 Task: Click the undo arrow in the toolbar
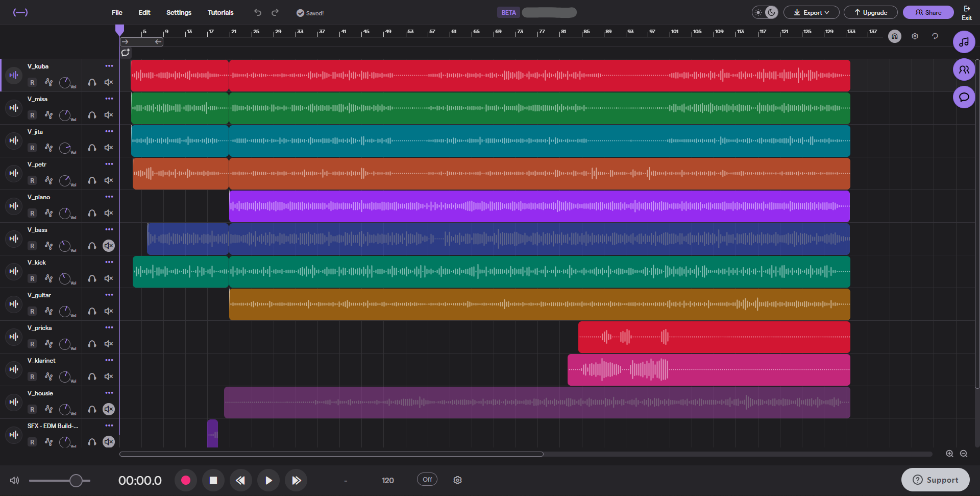coord(258,12)
